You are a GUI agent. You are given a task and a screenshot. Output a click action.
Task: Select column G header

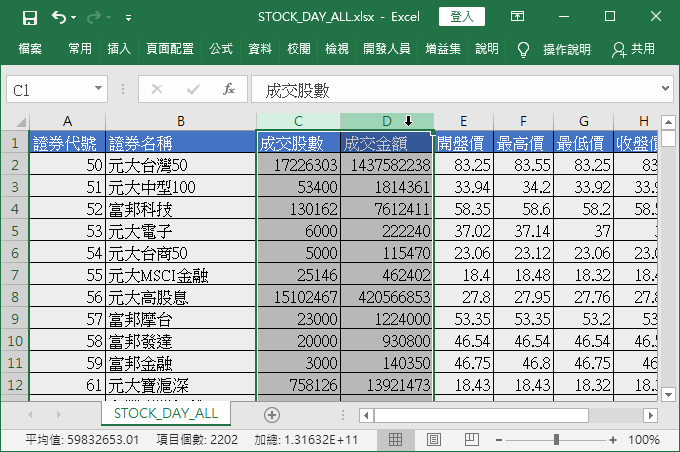(584, 121)
